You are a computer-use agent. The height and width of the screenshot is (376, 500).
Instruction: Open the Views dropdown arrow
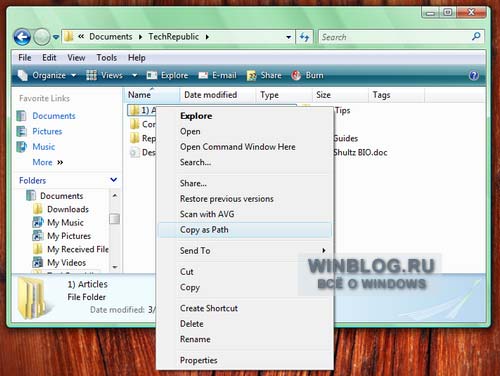135,76
